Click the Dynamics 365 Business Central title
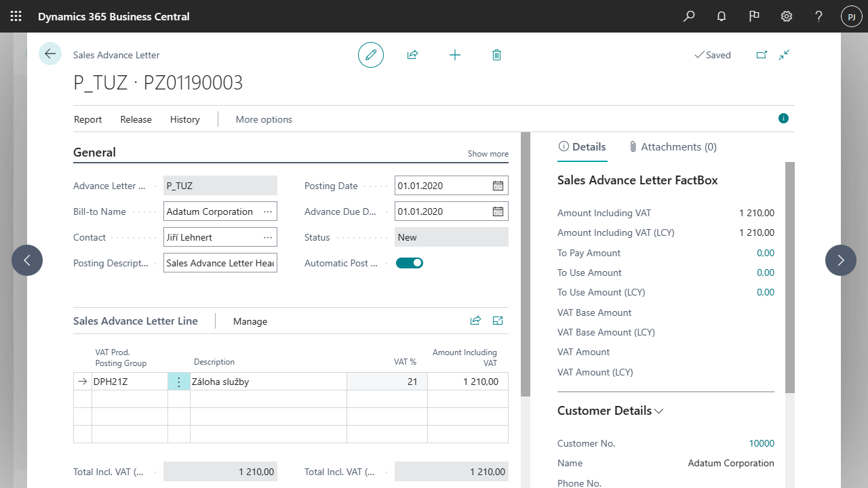The image size is (868, 488). tap(114, 16)
